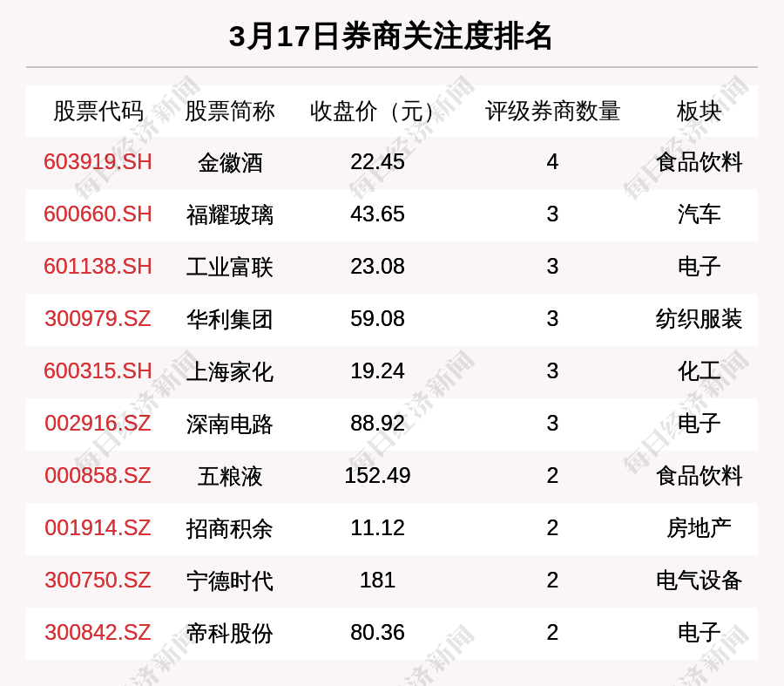Click stock code 002916.SZ
This screenshot has height=686, width=784.
click(x=98, y=424)
